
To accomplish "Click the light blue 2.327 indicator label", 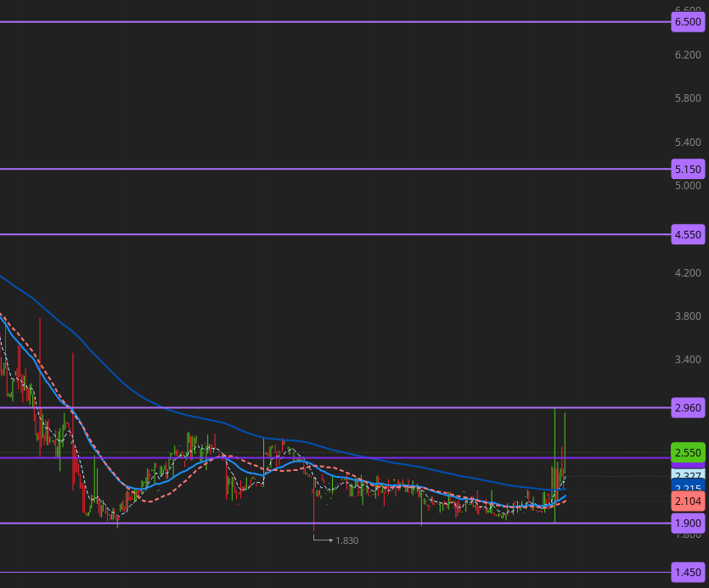I will (688, 475).
